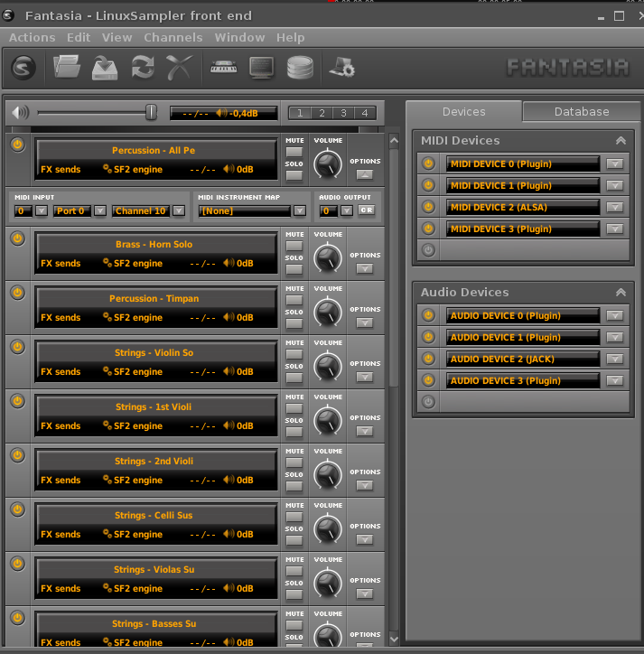644x654 pixels.
Task: Click the gear icon beside SF2 engine on Brass - Horn Solo
Action: [107, 262]
